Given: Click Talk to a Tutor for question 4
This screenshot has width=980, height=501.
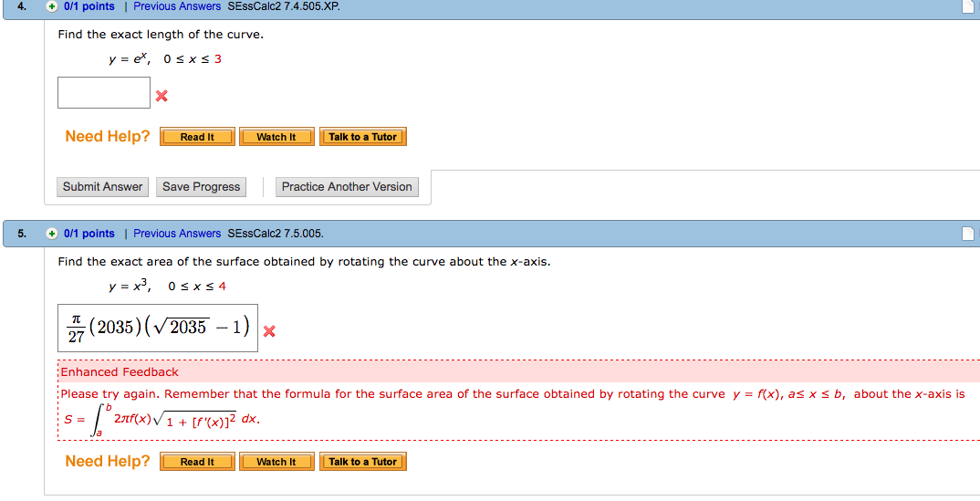Looking at the screenshot, I should [x=362, y=137].
